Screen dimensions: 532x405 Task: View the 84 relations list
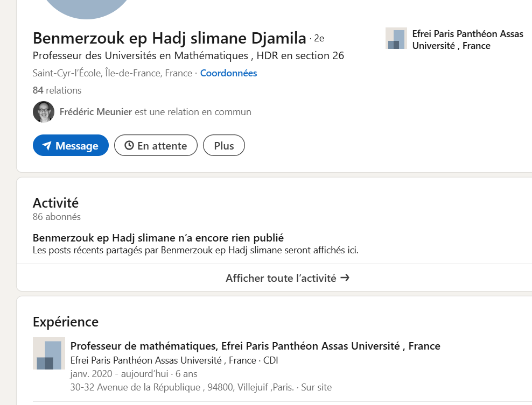coord(57,90)
